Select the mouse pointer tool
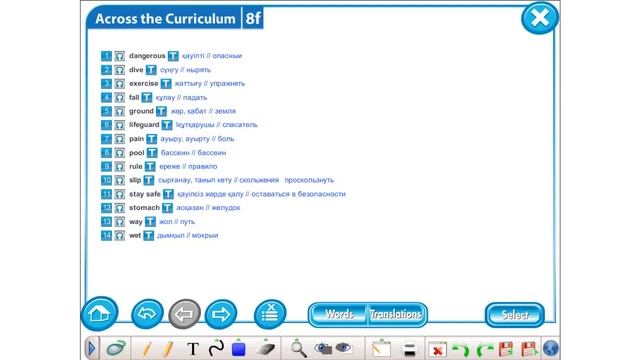Screen dimensions: 640x360 coord(116,349)
